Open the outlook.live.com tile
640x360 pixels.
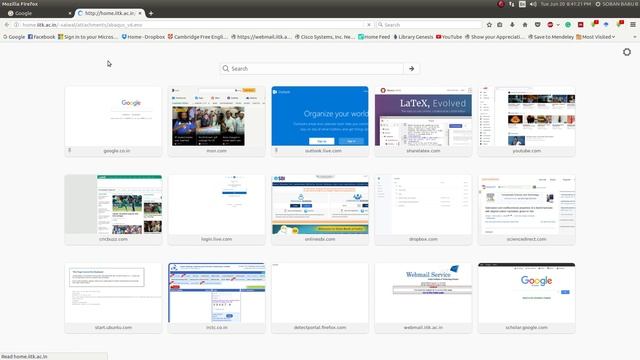point(320,121)
